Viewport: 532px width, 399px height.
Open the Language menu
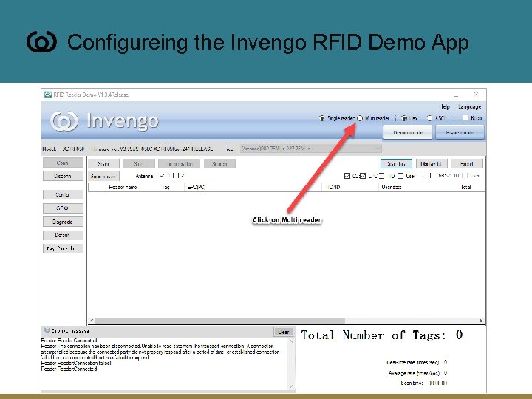click(470, 106)
